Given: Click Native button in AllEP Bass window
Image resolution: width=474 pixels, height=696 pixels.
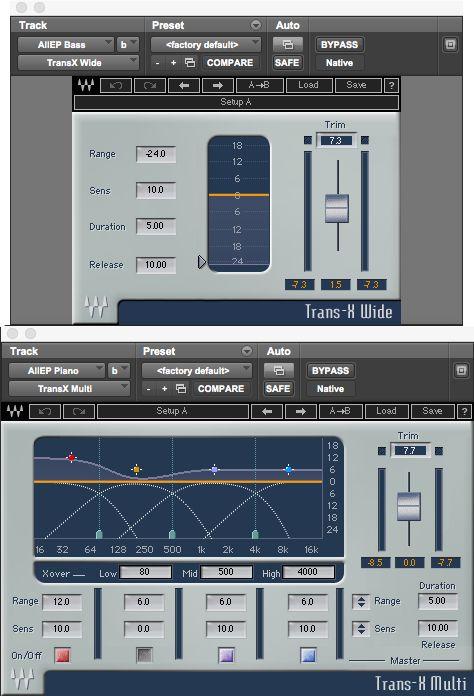Looking at the screenshot, I should pos(340,63).
